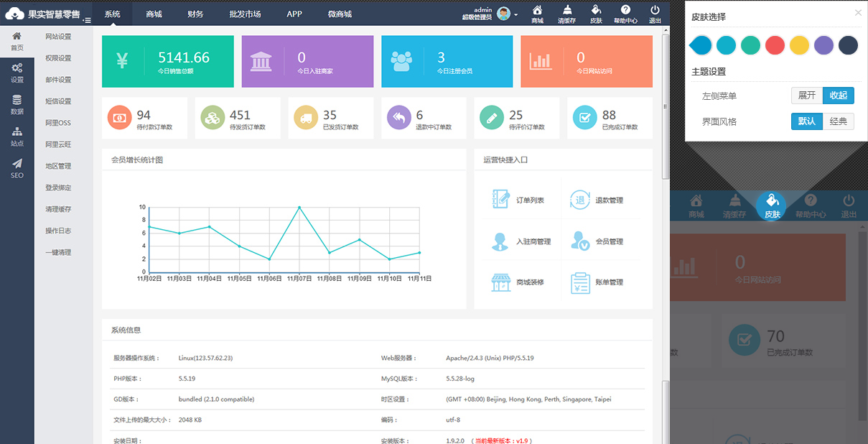Open 商城装修 store decoration shortcut
Image resolution: width=868 pixels, height=444 pixels.
pos(518,282)
